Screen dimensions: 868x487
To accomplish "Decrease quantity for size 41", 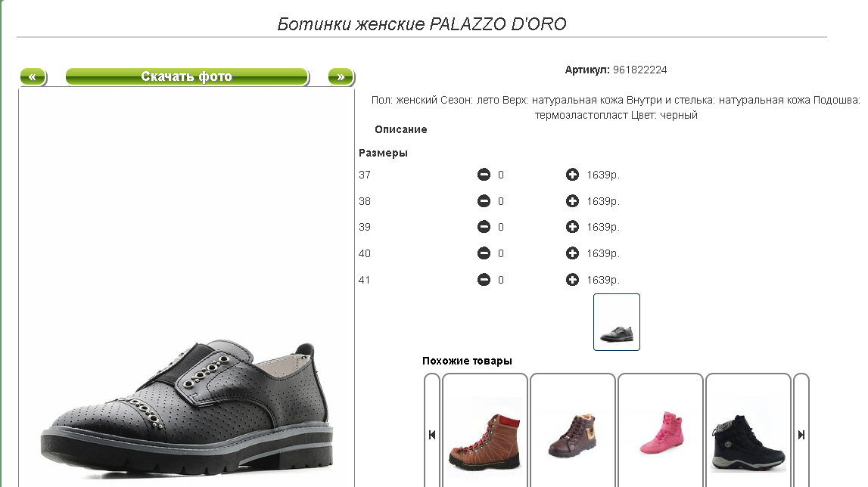I will coord(484,280).
